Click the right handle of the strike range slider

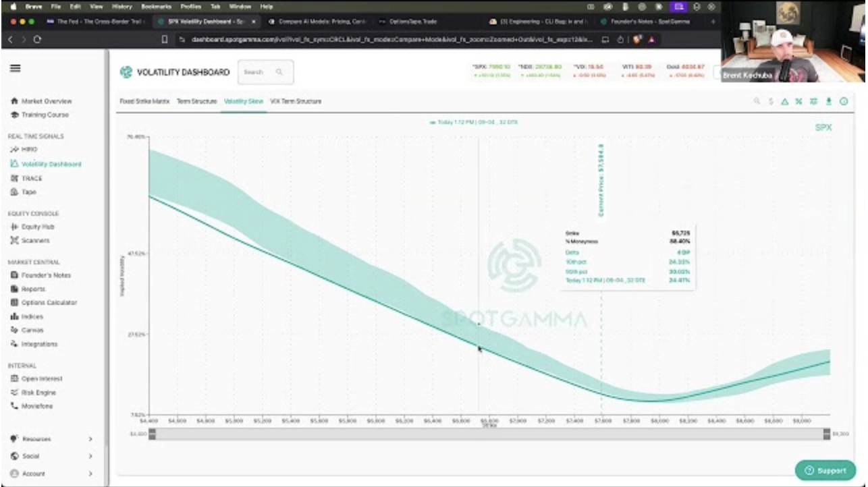[x=827, y=434]
